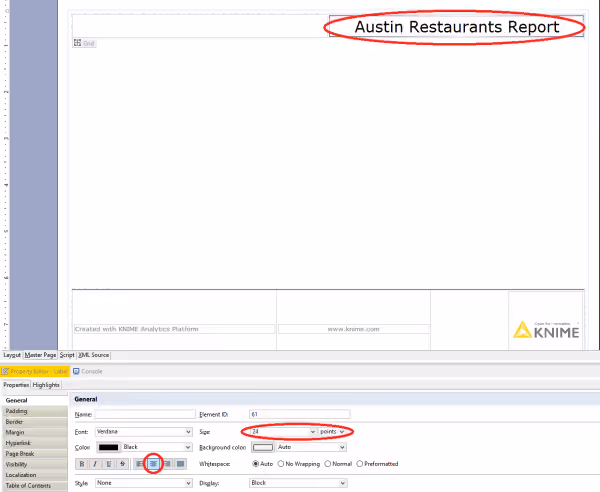Select Margin in the properties list

(x=35, y=432)
